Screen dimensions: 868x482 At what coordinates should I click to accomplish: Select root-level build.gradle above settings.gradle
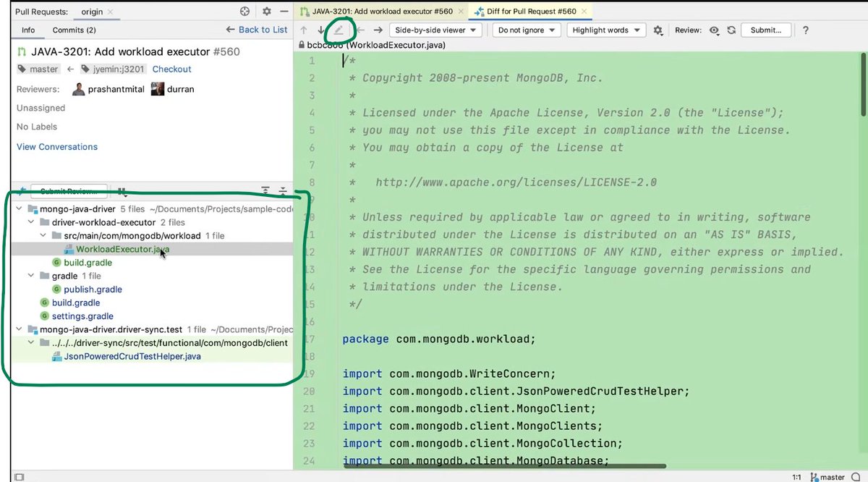coord(76,303)
